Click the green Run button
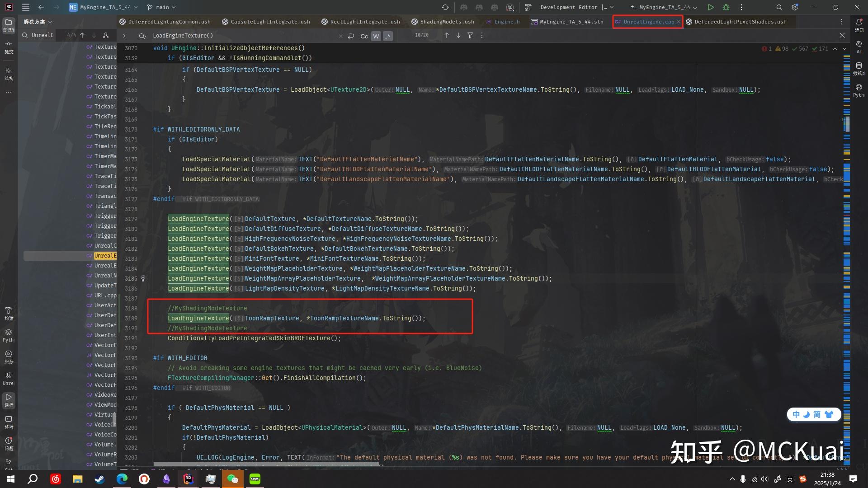This screenshot has width=868, height=488. pyautogui.click(x=711, y=7)
